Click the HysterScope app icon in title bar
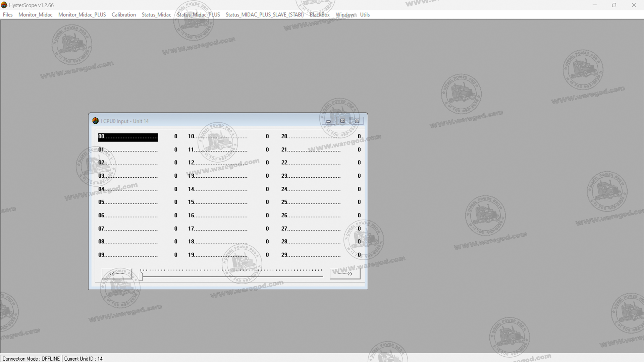 click(x=4, y=5)
